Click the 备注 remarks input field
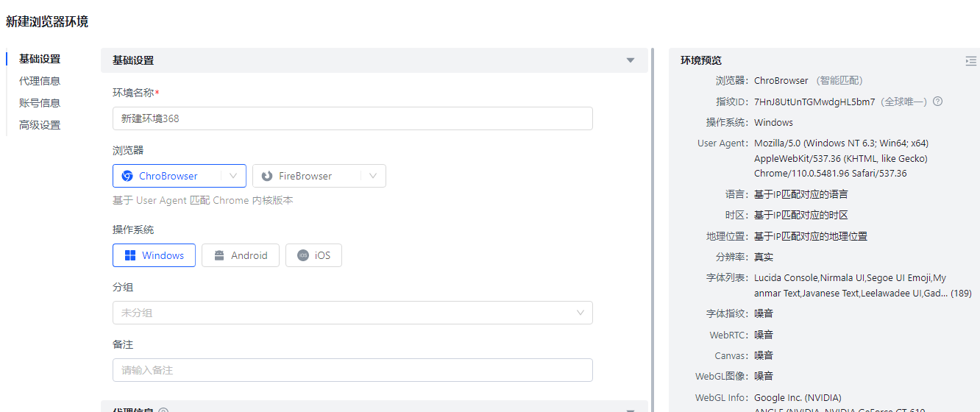 coord(352,370)
